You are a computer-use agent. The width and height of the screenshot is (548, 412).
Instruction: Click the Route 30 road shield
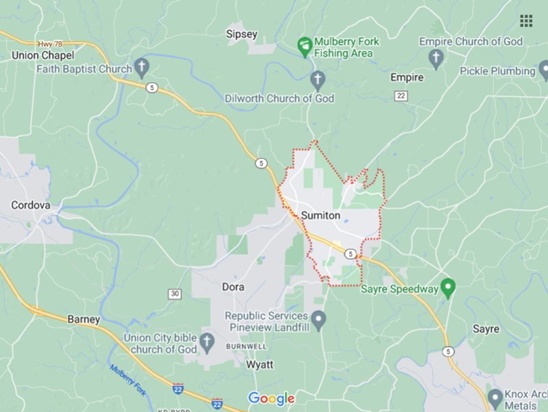175,294
